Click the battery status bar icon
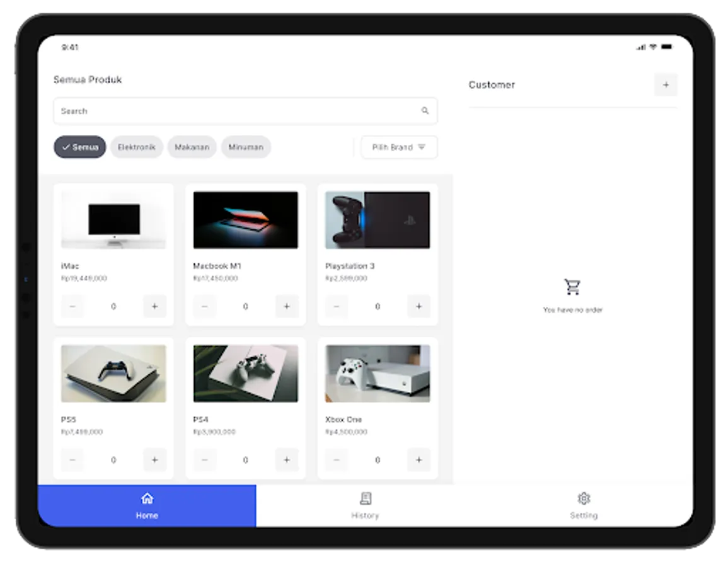 [x=667, y=47]
